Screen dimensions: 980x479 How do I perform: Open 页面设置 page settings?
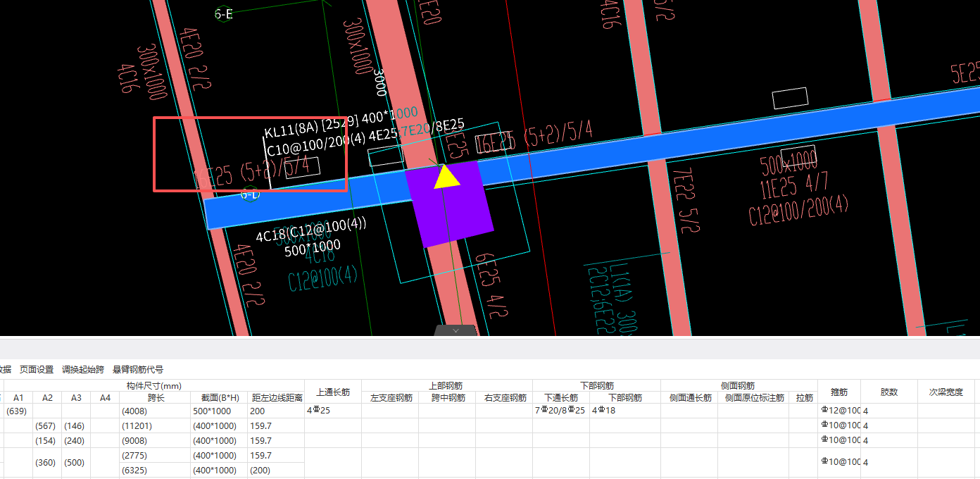37,369
